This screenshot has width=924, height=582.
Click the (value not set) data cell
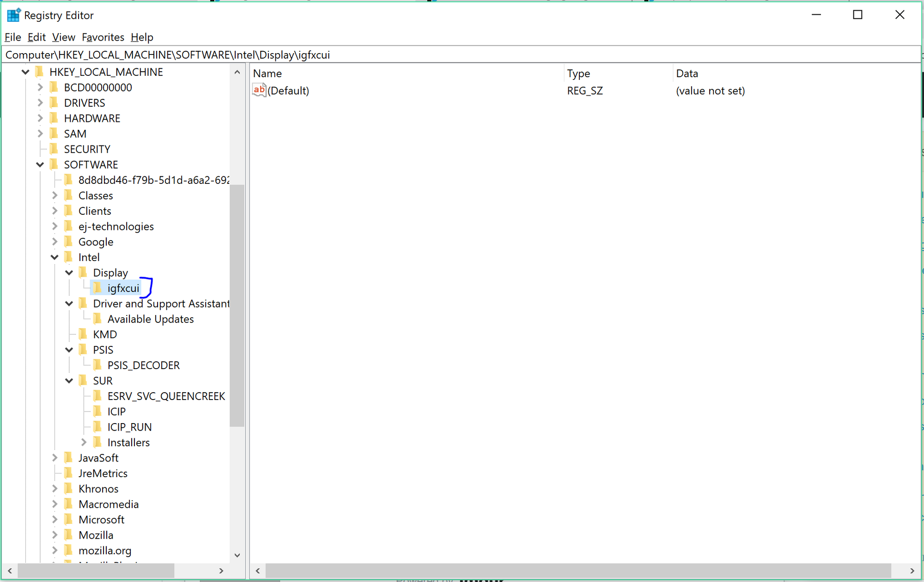710,91
